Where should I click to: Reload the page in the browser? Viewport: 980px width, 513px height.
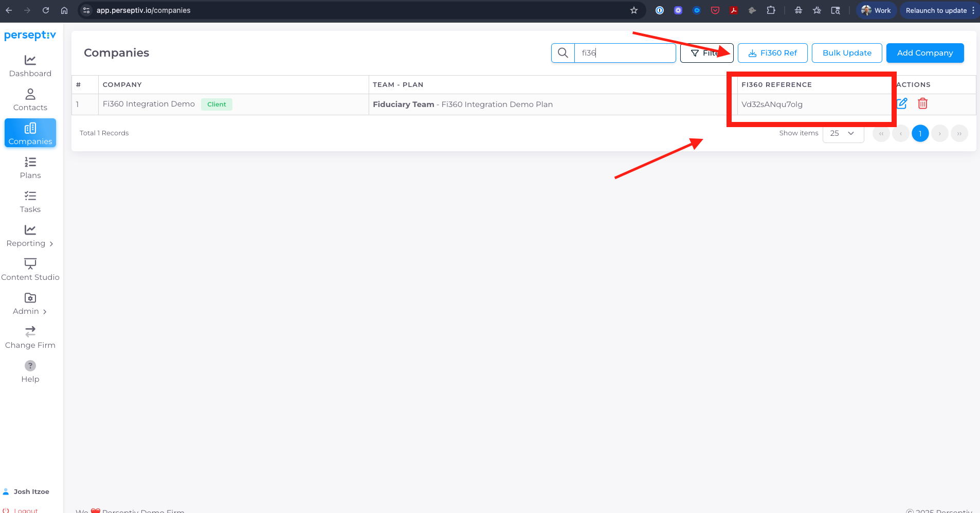(x=46, y=10)
